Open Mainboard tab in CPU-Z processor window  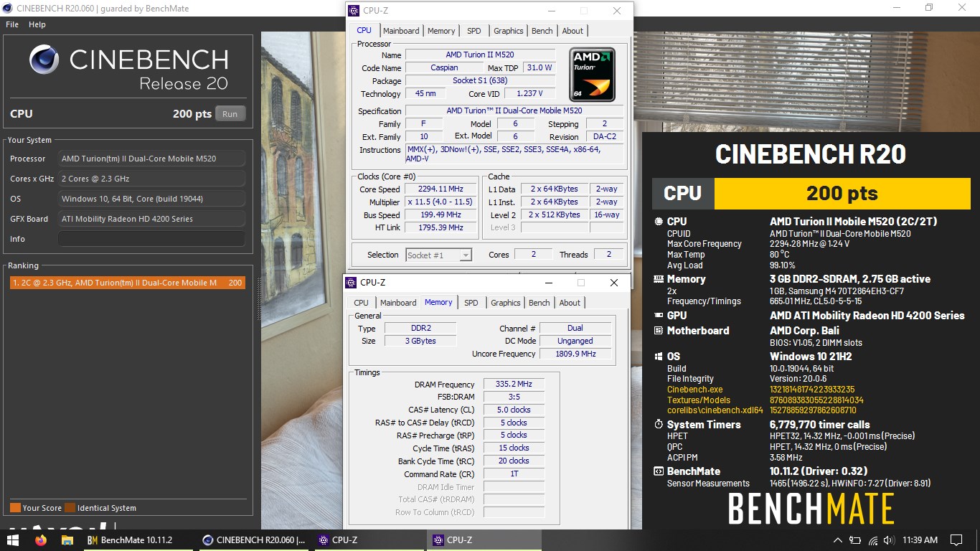tap(401, 31)
